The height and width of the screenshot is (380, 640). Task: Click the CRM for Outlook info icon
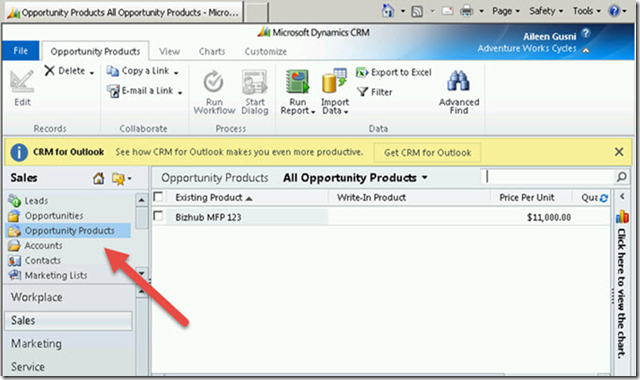click(x=19, y=152)
